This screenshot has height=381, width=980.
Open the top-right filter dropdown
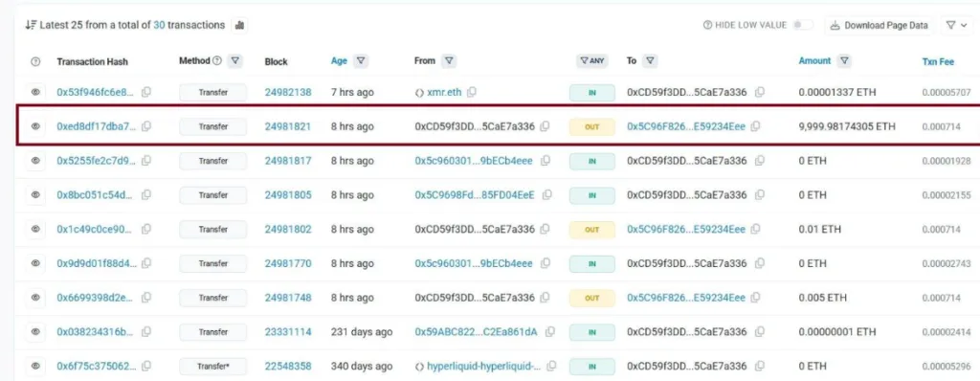pyautogui.click(x=957, y=26)
